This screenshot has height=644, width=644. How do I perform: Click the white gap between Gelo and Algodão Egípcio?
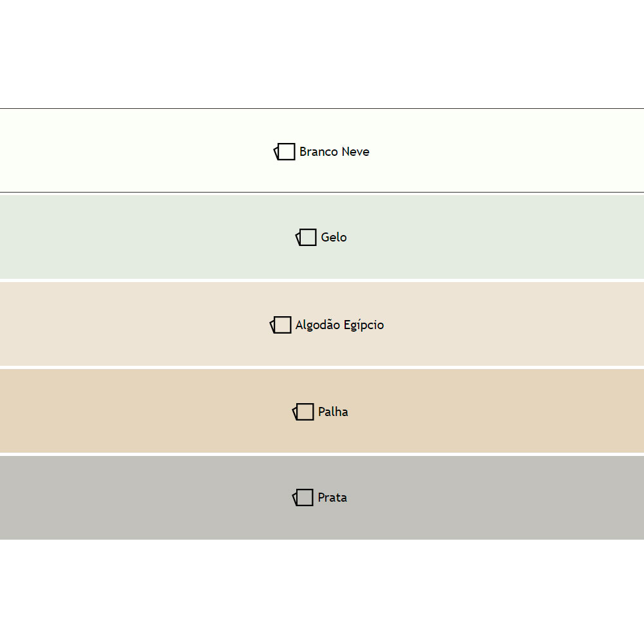[x=322, y=280]
